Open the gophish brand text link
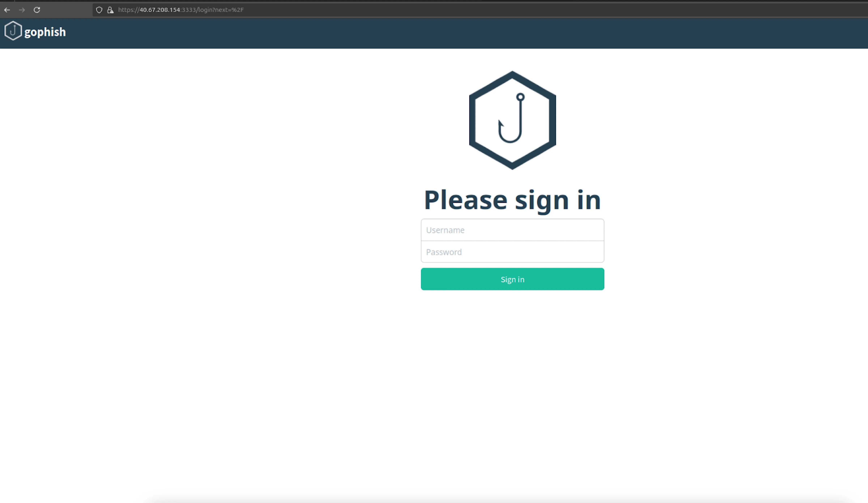 tap(45, 32)
